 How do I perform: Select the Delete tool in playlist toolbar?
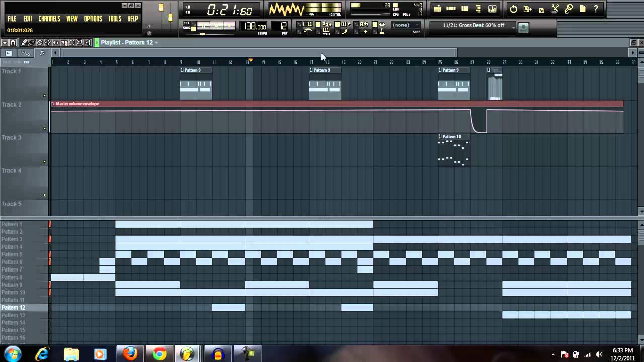[x=40, y=43]
